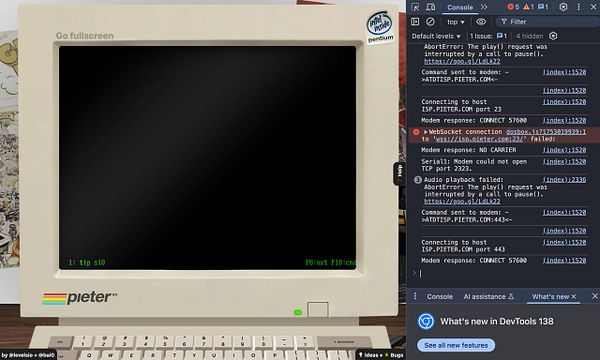600x360 pixels.
Task: Open (index):2336 source link
Action: (564, 179)
